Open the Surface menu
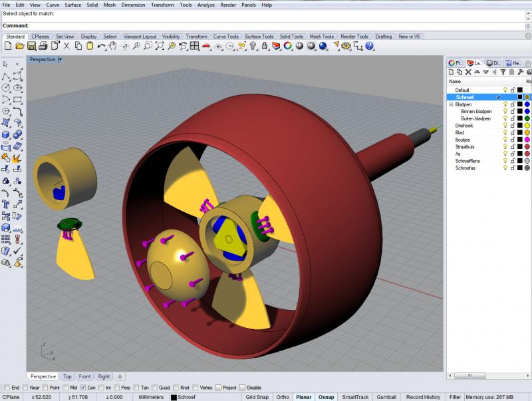 (73, 5)
